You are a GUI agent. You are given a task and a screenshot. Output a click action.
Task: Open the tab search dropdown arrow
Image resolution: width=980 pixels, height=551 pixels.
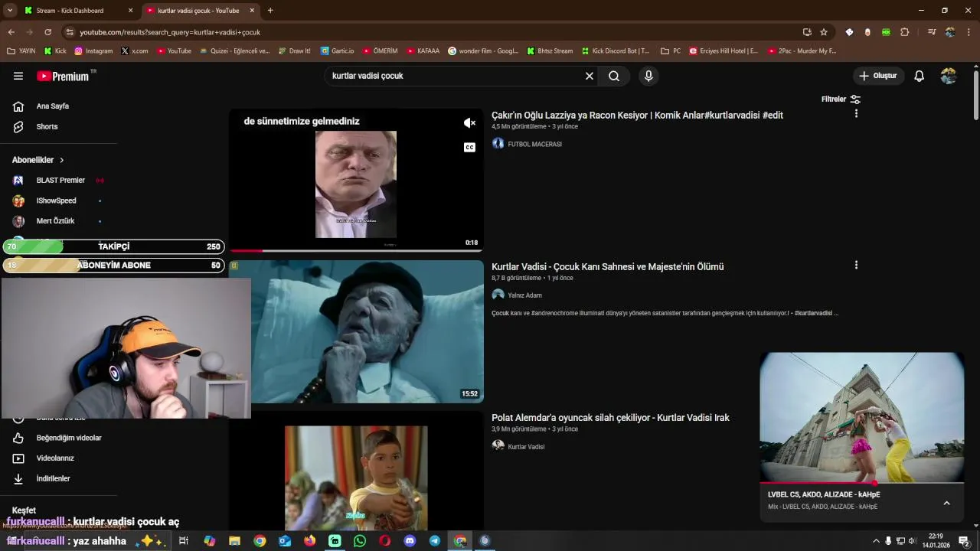tap(10, 11)
